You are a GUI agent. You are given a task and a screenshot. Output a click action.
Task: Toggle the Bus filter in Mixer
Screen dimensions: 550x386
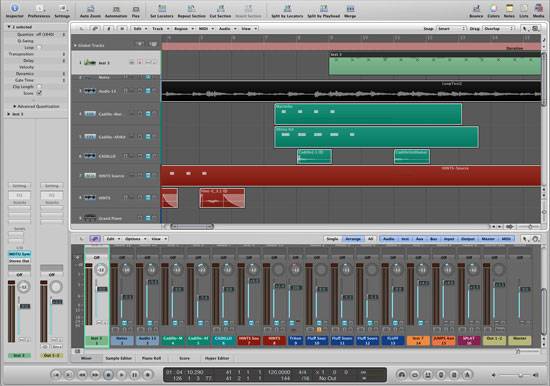click(434, 239)
